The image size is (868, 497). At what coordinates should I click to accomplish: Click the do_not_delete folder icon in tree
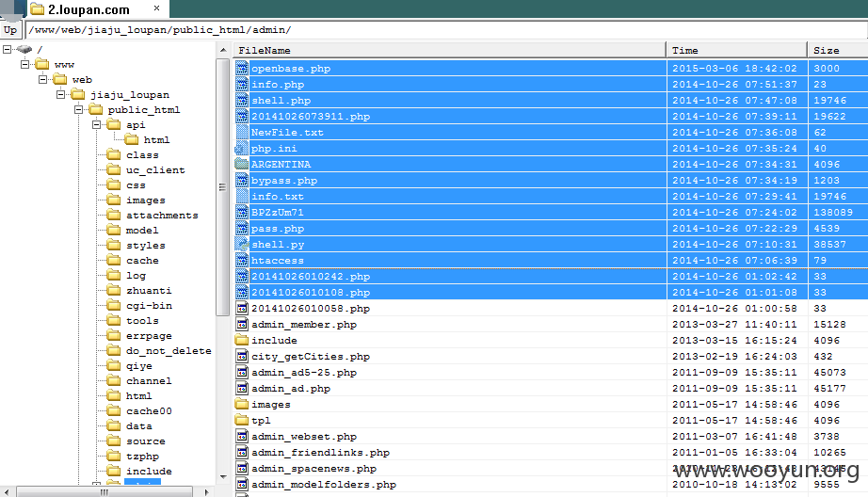(x=114, y=350)
